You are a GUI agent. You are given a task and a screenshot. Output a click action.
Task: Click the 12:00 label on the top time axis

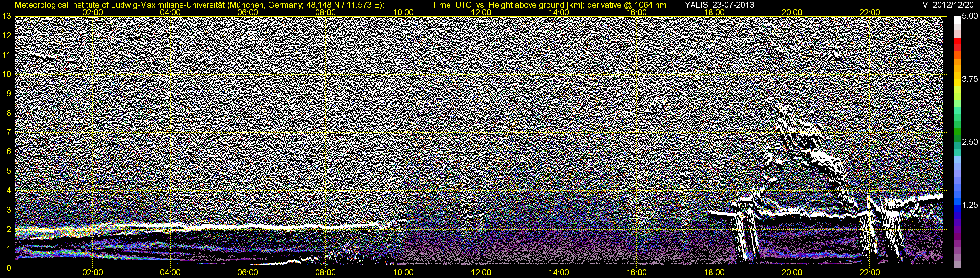tap(481, 12)
